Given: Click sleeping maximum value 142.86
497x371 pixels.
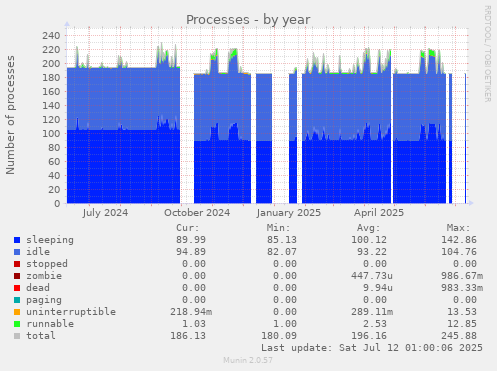Looking at the screenshot, I should (x=459, y=240).
